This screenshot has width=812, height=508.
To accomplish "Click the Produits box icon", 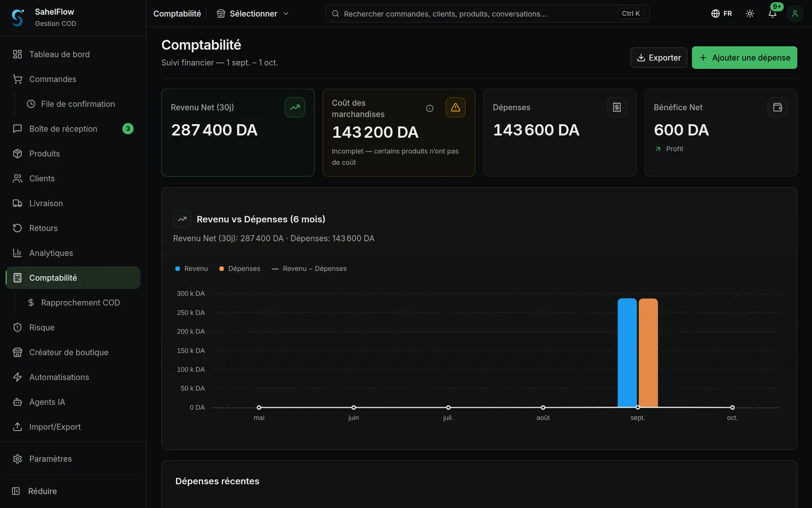I will point(17,154).
